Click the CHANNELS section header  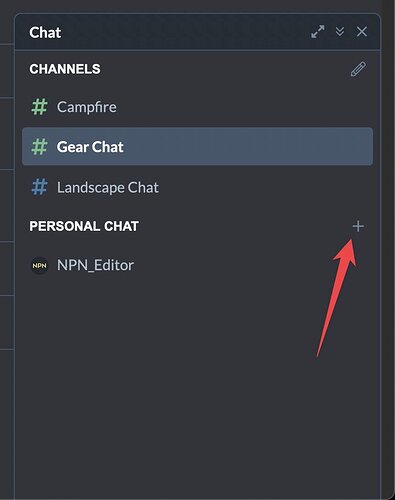tap(65, 69)
